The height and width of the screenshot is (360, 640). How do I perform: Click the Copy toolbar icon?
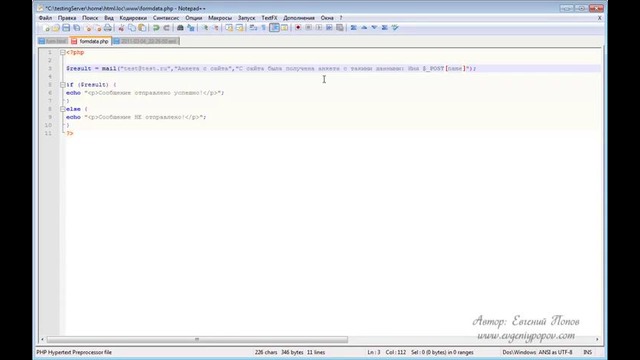[x=132, y=28]
